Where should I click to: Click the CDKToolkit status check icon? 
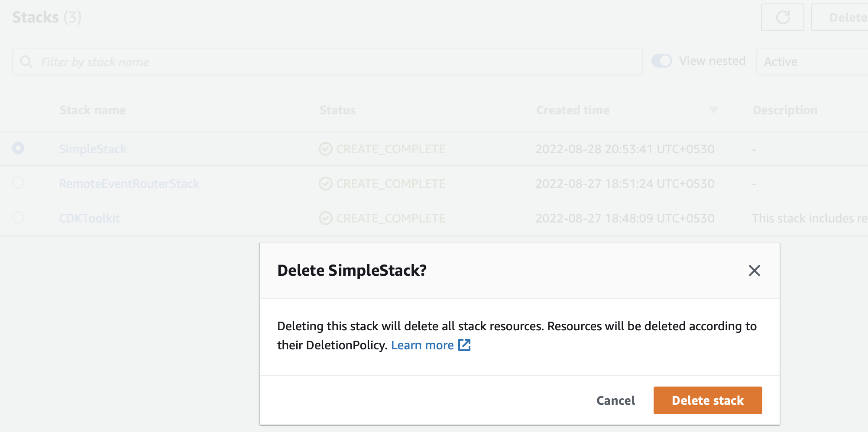tap(325, 218)
